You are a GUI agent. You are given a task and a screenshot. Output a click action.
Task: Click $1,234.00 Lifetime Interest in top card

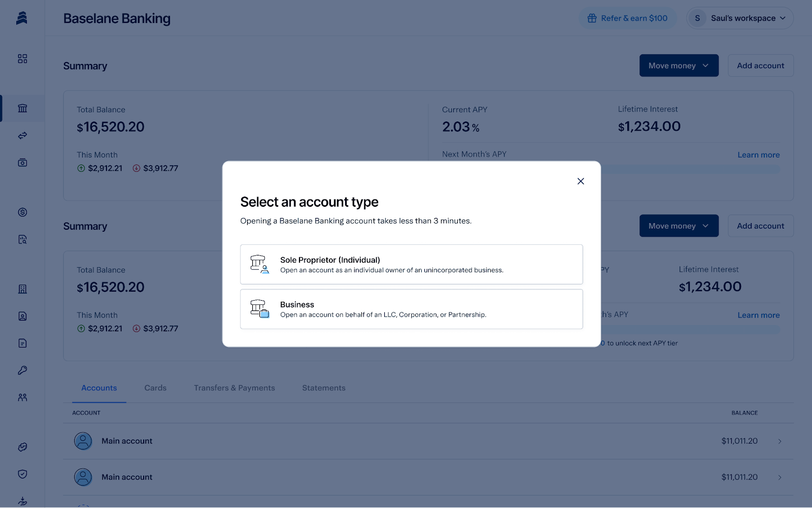point(649,126)
